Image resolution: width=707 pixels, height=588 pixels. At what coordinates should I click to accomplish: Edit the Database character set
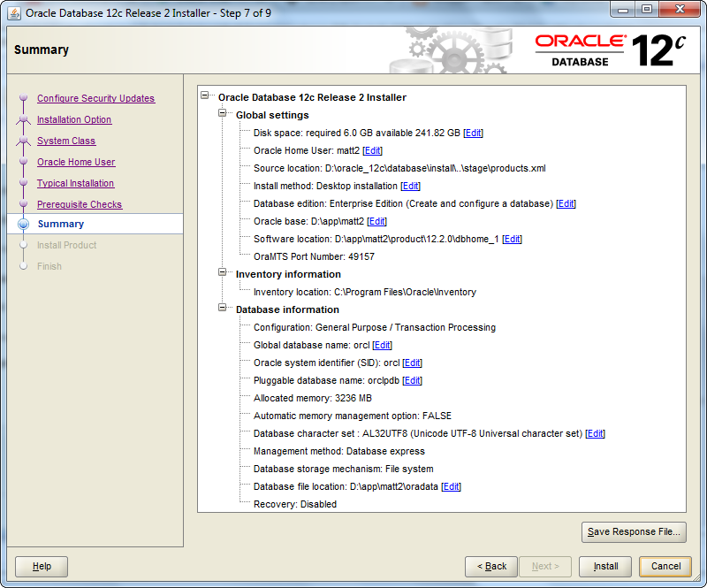coord(596,433)
